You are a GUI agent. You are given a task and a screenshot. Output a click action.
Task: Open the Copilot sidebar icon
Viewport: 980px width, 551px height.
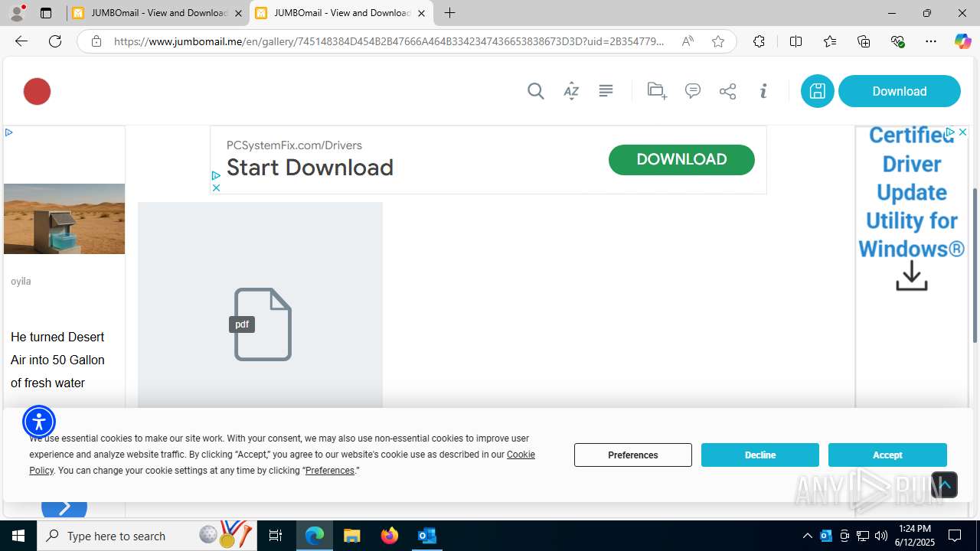[x=963, y=41]
